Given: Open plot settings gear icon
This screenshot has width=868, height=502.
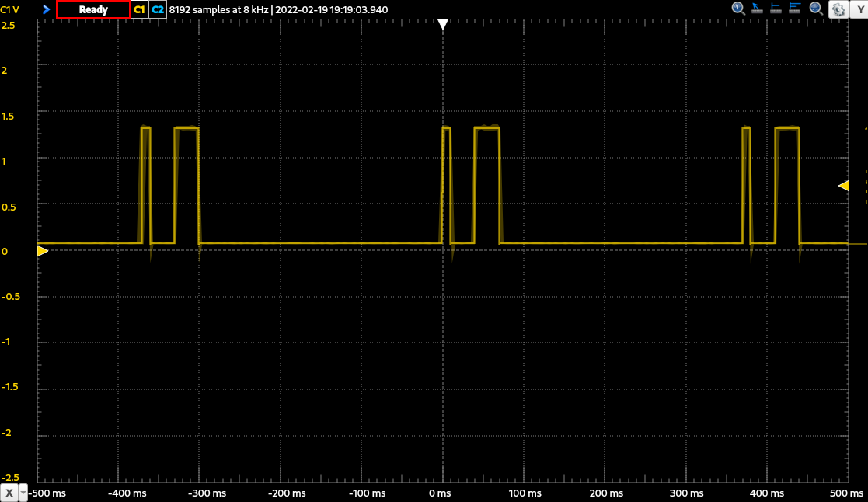Looking at the screenshot, I should click(x=838, y=9).
